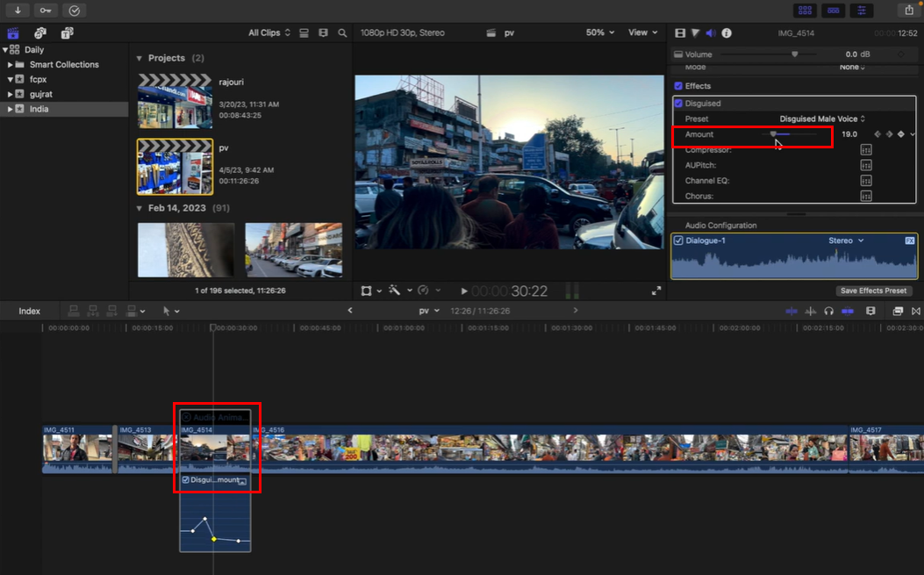The image size is (924, 575).
Task: Open background tasks checkmark icon
Action: coord(75,10)
